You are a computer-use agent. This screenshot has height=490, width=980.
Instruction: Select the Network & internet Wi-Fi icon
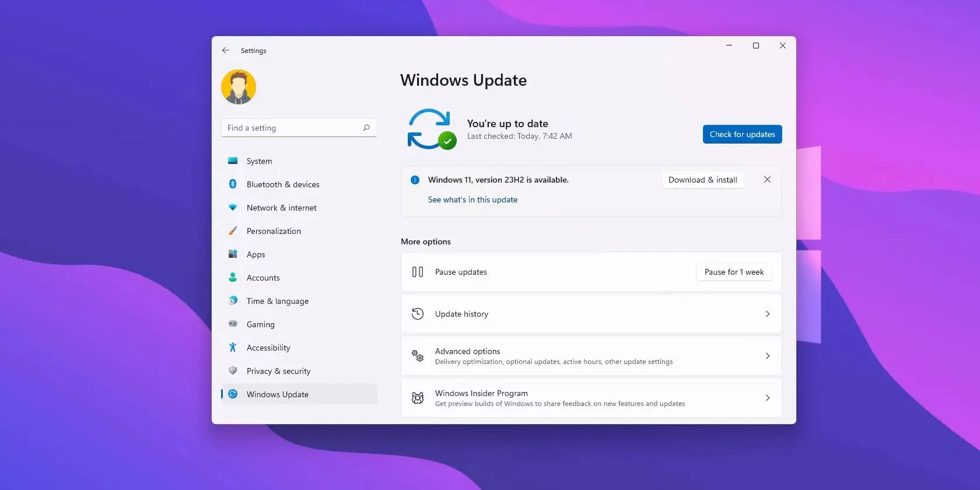pyautogui.click(x=233, y=208)
